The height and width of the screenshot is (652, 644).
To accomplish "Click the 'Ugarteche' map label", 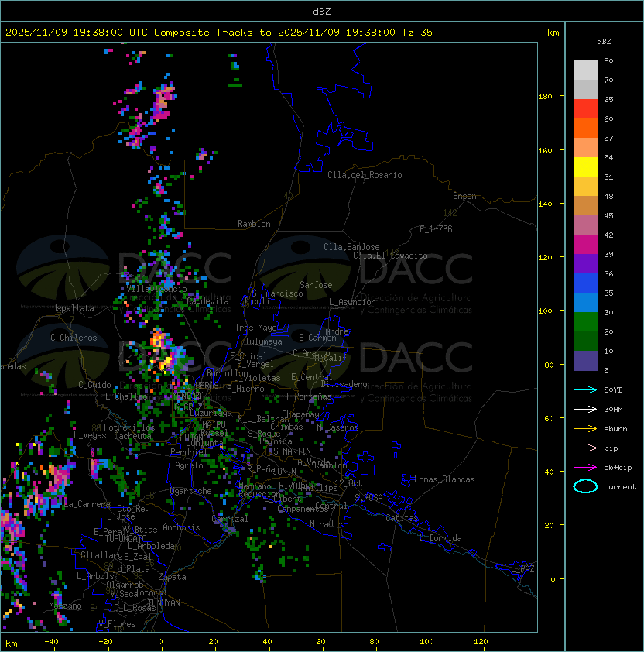I will [x=190, y=491].
